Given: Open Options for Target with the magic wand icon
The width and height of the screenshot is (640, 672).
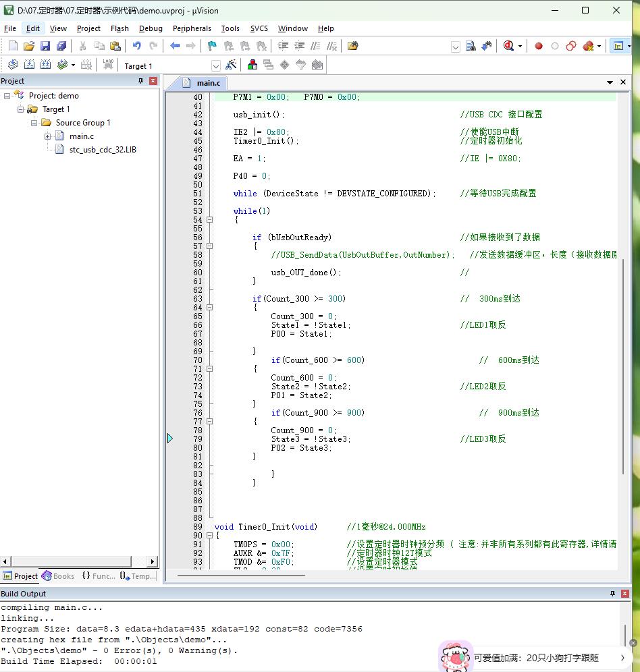Looking at the screenshot, I should click(x=231, y=65).
